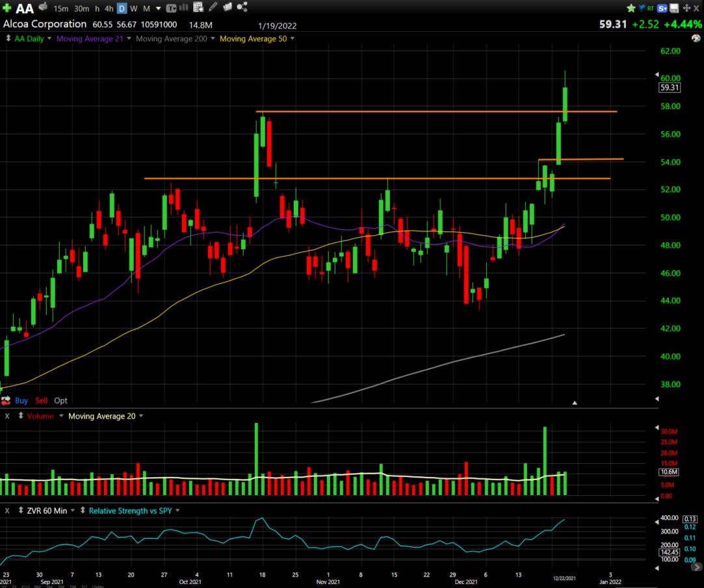
Task: Click the folder notes icon in toolbar
Action: point(228,6)
